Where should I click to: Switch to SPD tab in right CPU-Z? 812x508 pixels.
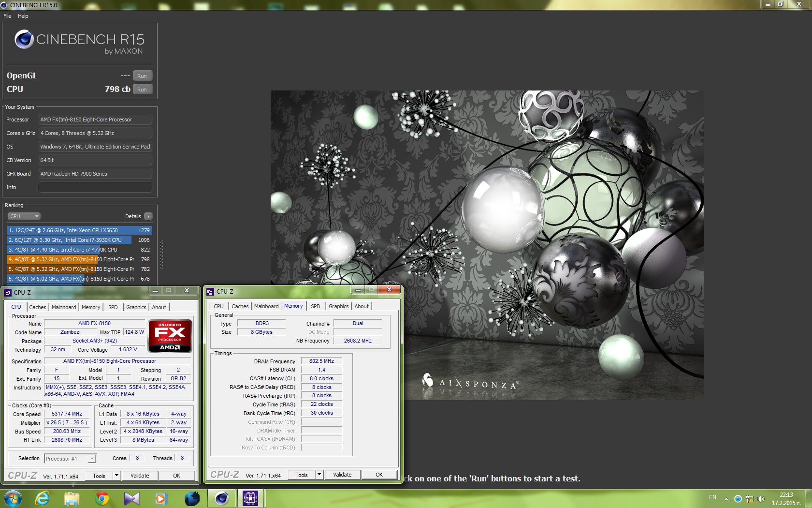[x=316, y=306]
